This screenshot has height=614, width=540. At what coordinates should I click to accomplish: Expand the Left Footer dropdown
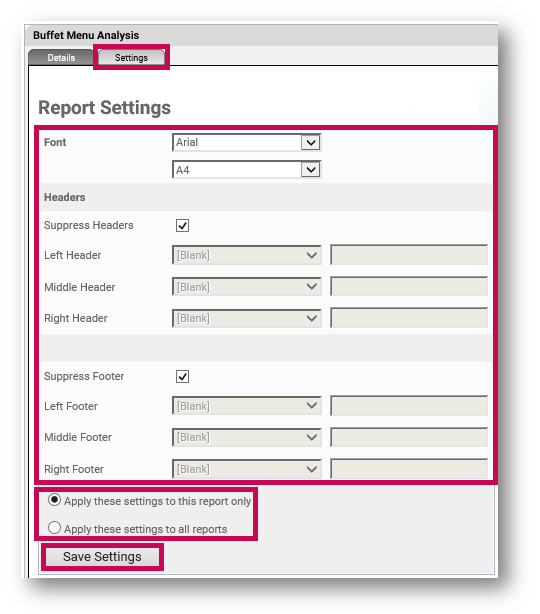tap(247, 406)
